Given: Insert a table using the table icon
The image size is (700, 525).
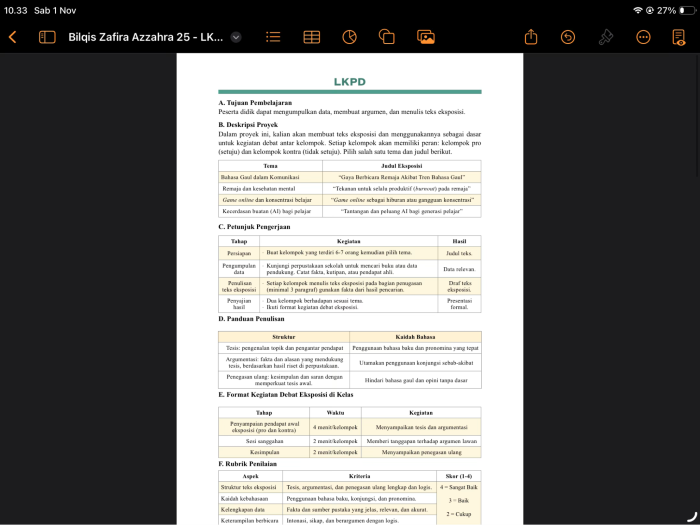Looking at the screenshot, I should [312, 37].
